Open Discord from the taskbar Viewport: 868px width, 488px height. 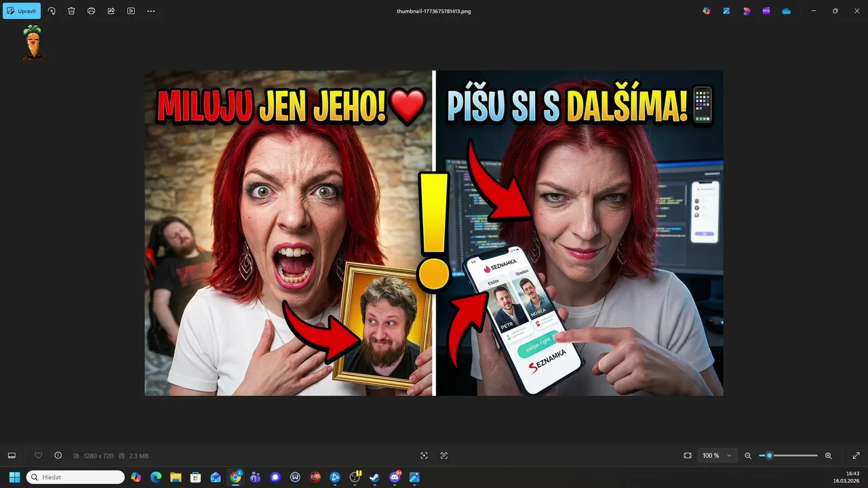395,477
